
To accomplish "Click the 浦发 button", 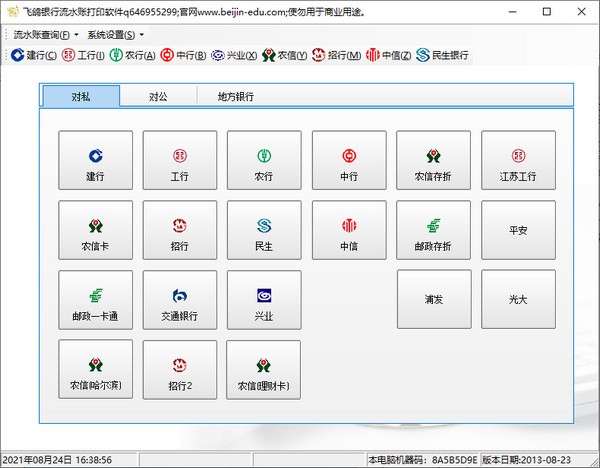I will 434,299.
